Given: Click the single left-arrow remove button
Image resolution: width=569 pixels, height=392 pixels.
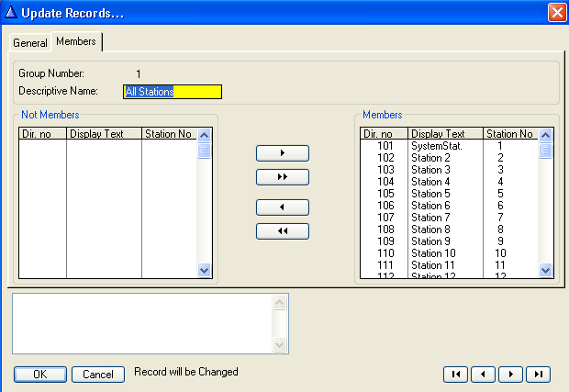Looking at the screenshot, I should (x=283, y=207).
